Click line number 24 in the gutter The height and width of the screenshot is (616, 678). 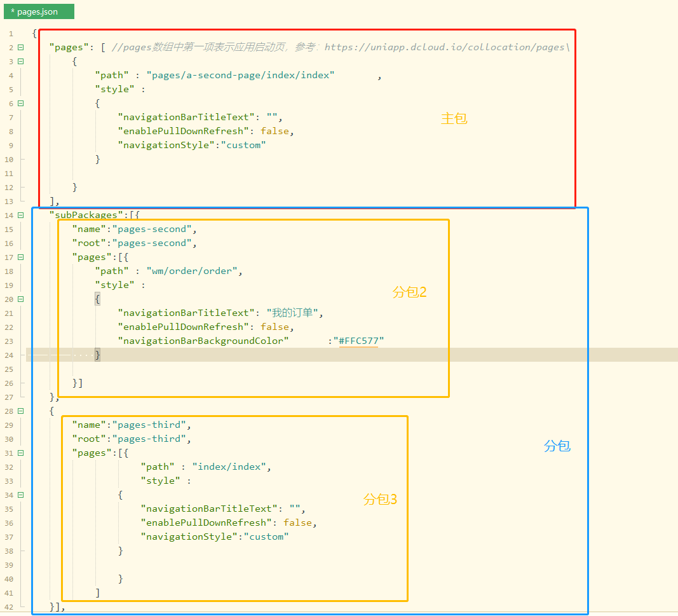9,355
